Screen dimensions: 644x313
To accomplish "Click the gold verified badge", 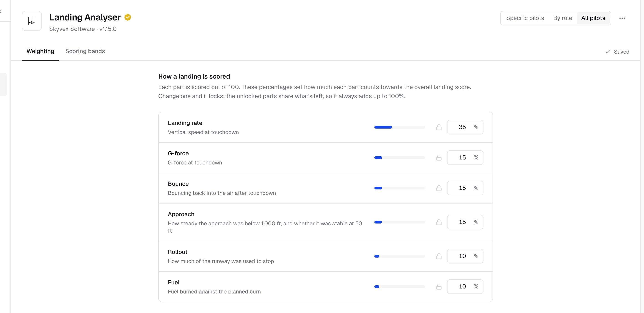I will 128,17.
